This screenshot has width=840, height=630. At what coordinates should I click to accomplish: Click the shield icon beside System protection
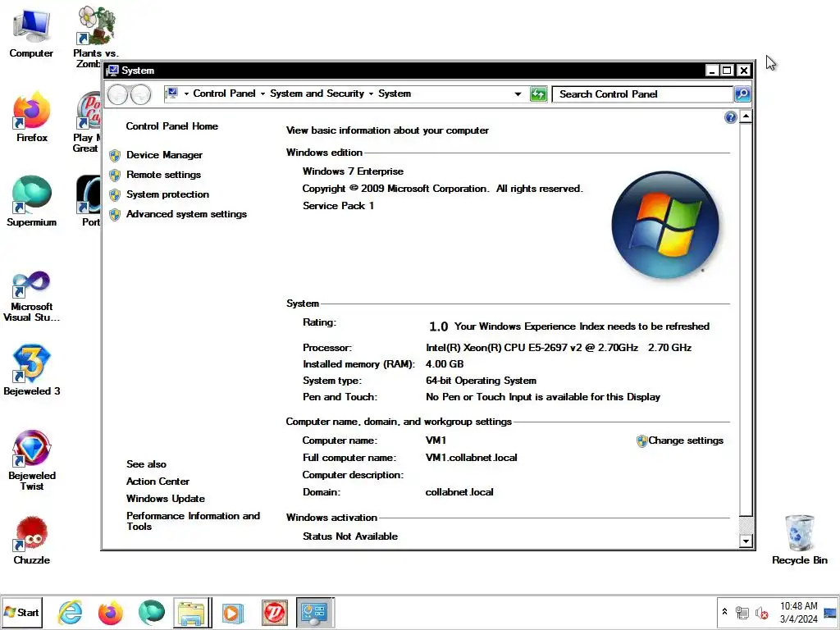[115, 195]
